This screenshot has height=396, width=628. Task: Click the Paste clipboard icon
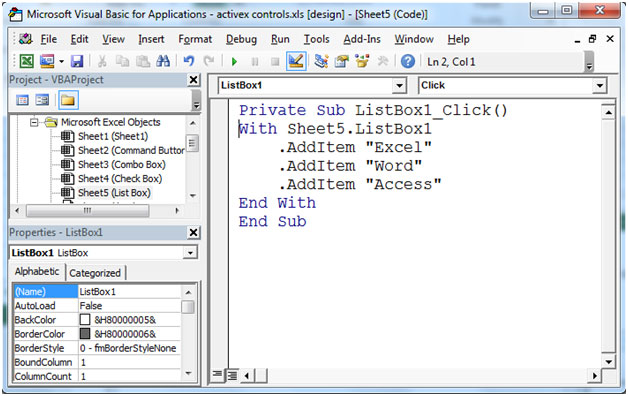pyautogui.click(x=143, y=61)
